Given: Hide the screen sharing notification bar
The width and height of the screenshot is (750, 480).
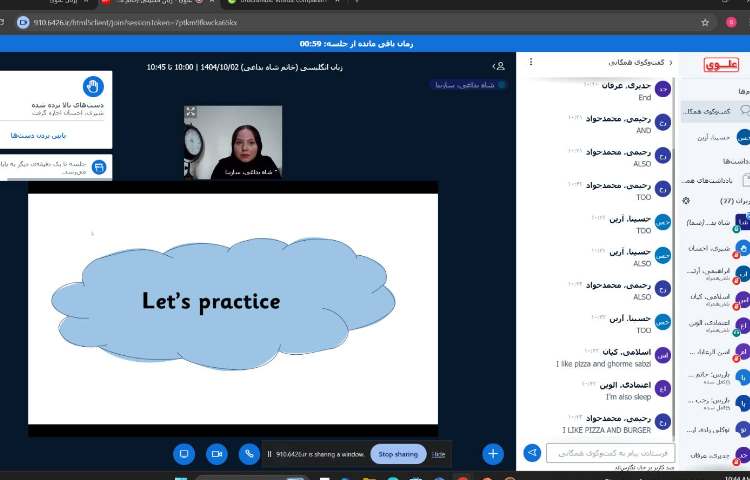Looking at the screenshot, I should [438, 454].
